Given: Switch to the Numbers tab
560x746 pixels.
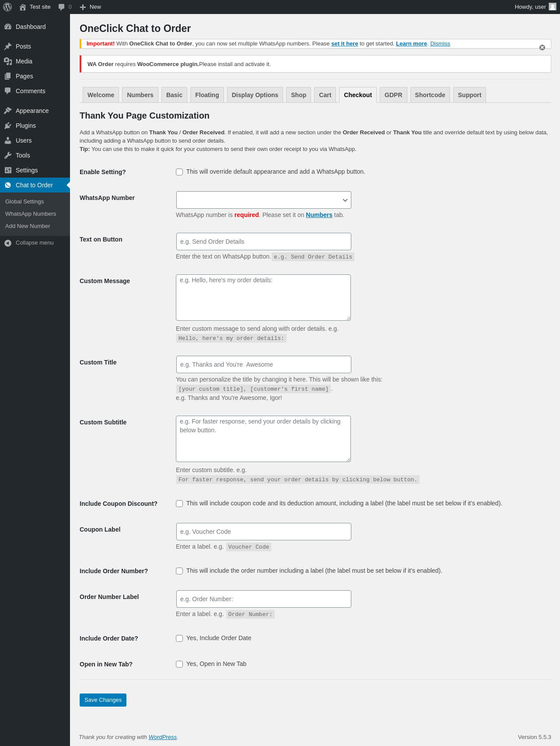Looking at the screenshot, I should pyautogui.click(x=140, y=95).
